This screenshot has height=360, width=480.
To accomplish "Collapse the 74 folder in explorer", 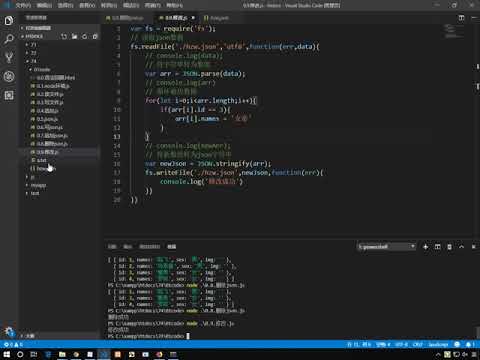I will tap(33, 61).
